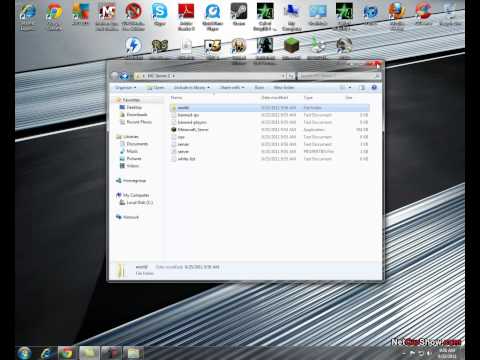This screenshot has width=480, height=360.
Task: Open Explorer Help question mark icon
Action: [374, 87]
